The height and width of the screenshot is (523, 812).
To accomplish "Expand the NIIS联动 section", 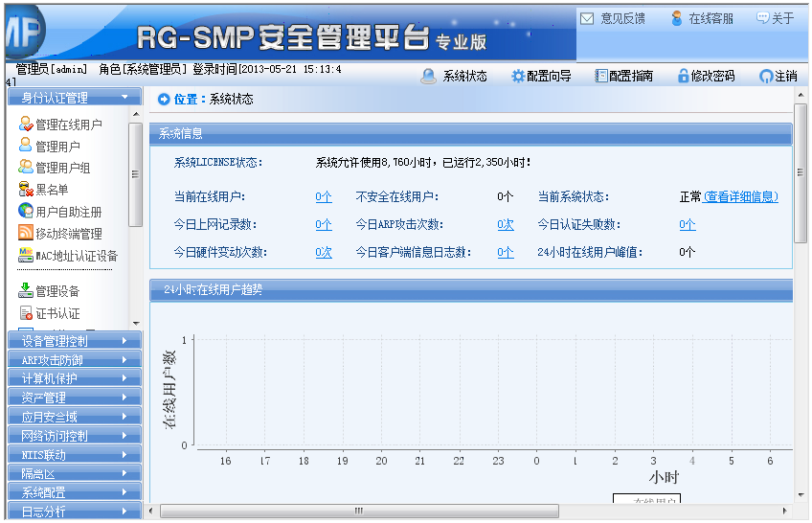I will point(75,455).
